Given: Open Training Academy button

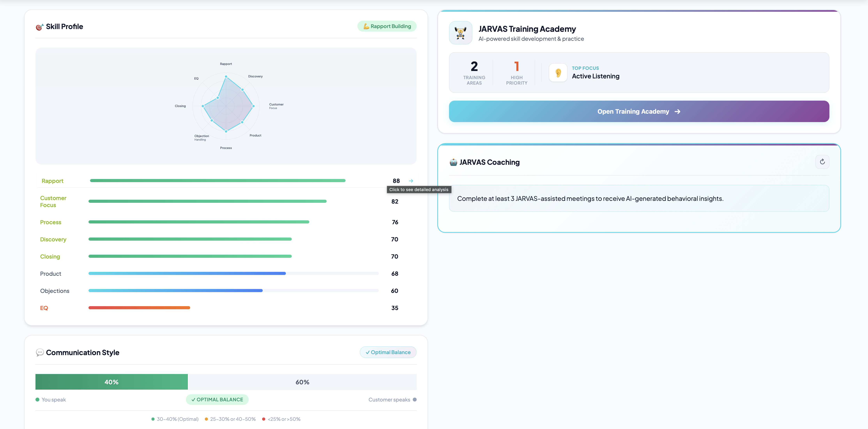Looking at the screenshot, I should point(639,111).
